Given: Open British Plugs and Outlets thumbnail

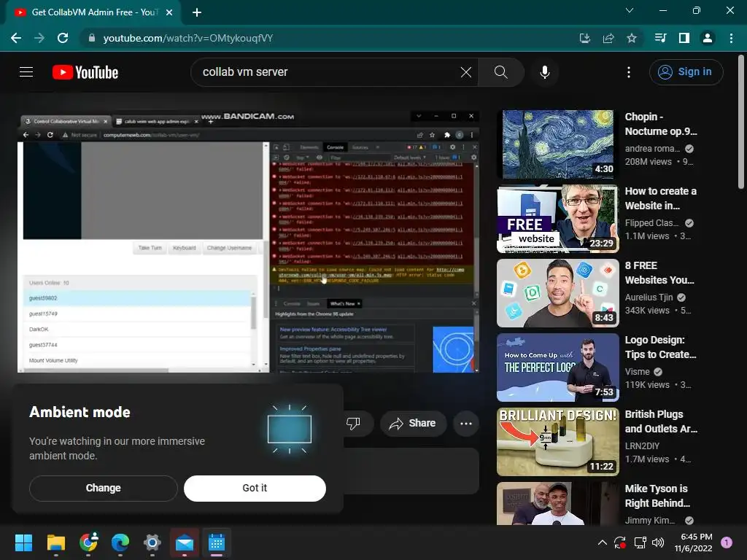Looking at the screenshot, I should (557, 441).
